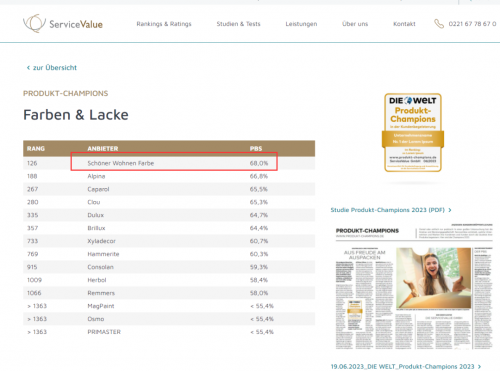Screen dimensions: 500x371
Task: Call number 0221 67 78 67 0
Action: coord(472,24)
